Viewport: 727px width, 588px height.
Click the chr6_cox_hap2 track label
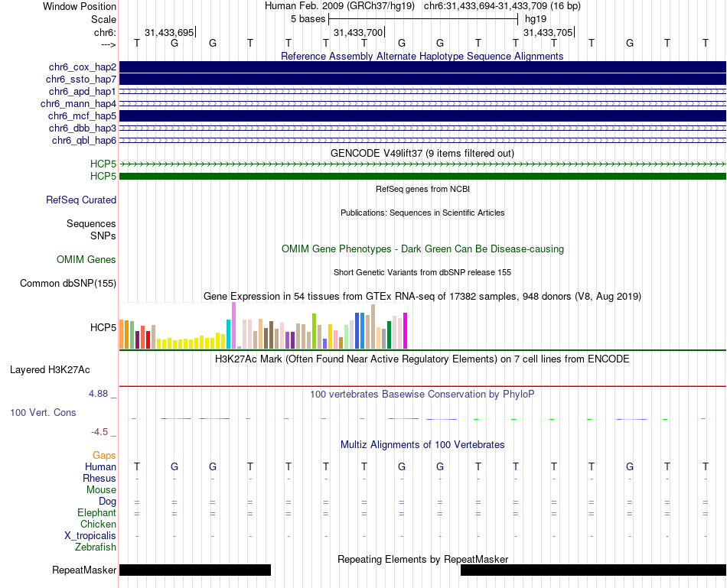coord(83,67)
